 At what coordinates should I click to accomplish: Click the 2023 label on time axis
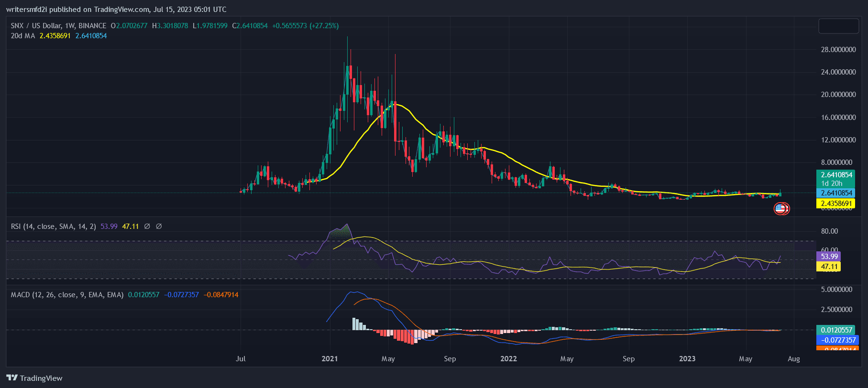(x=687, y=359)
